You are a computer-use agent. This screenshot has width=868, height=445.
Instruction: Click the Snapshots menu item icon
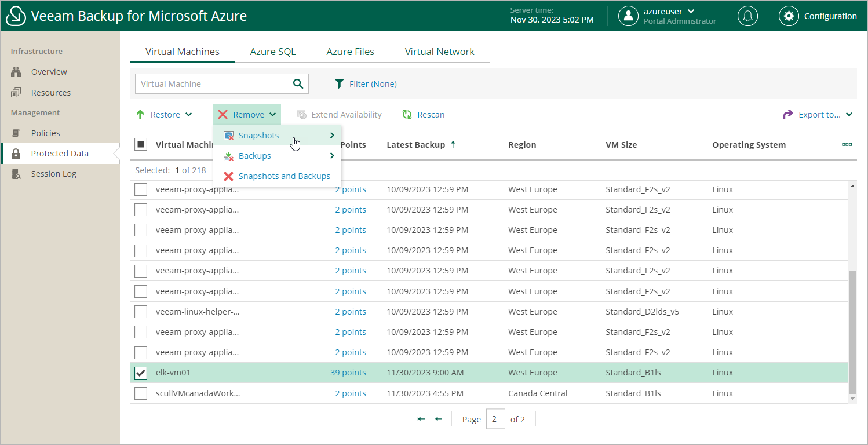pos(228,136)
